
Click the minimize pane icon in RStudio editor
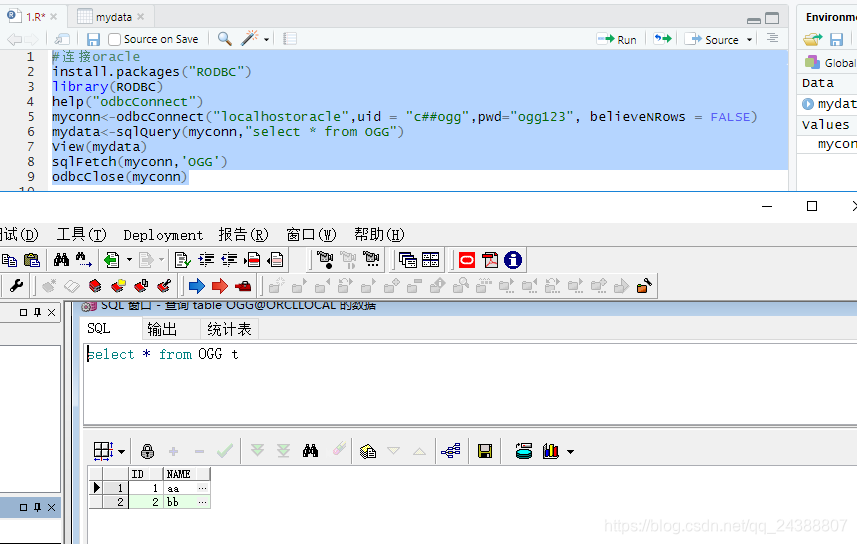pos(754,19)
